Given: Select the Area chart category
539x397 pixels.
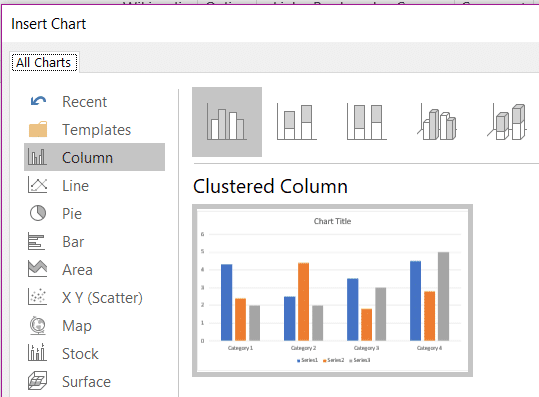Looking at the screenshot, I should pyautogui.click(x=95, y=269).
